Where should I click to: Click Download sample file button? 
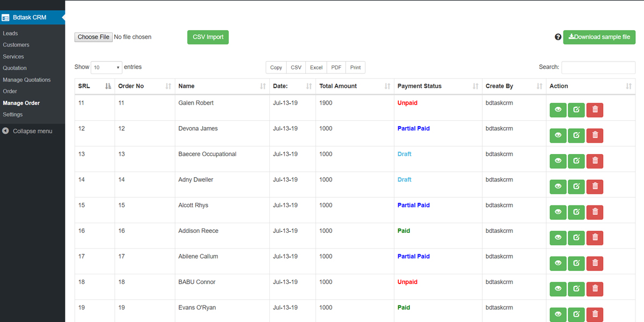(x=599, y=37)
